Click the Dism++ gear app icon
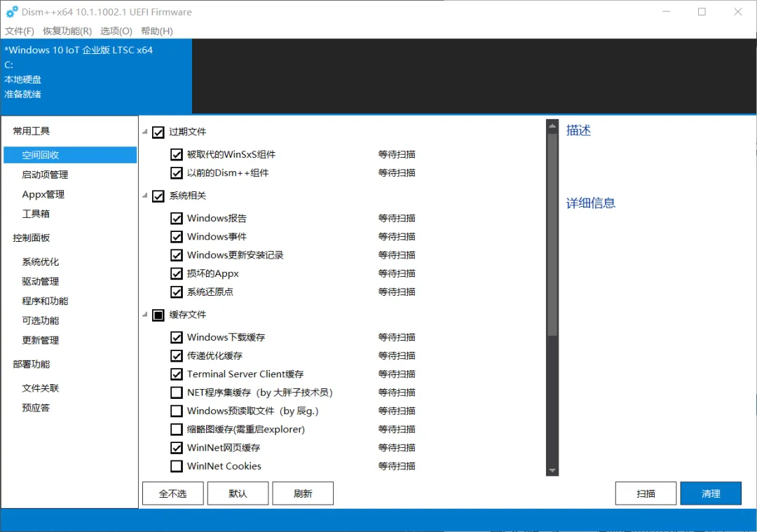The image size is (757, 532). point(12,12)
